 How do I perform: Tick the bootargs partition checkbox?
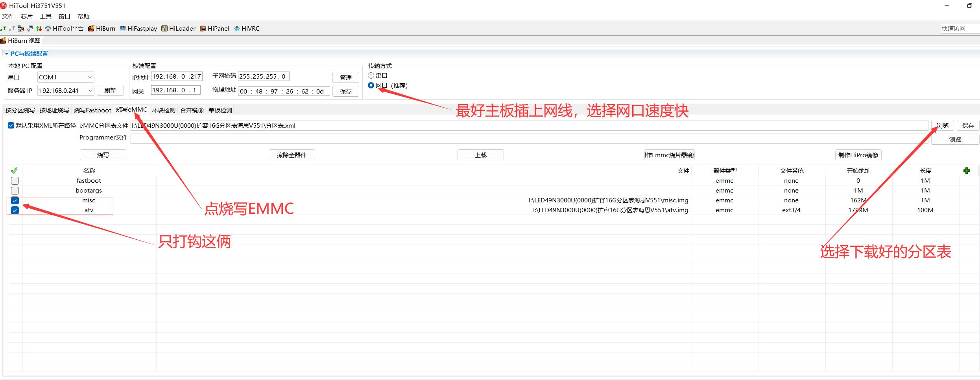click(15, 191)
